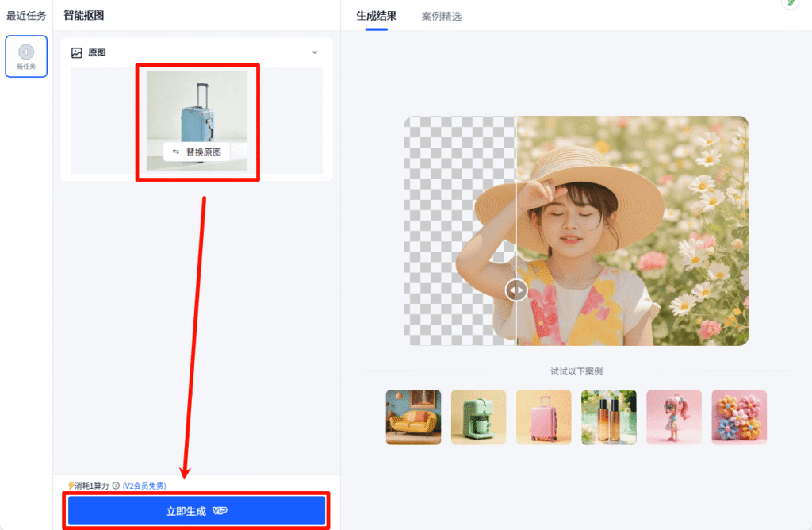Click the 替换原图 replace-image button
812x530 pixels.
coord(197,152)
